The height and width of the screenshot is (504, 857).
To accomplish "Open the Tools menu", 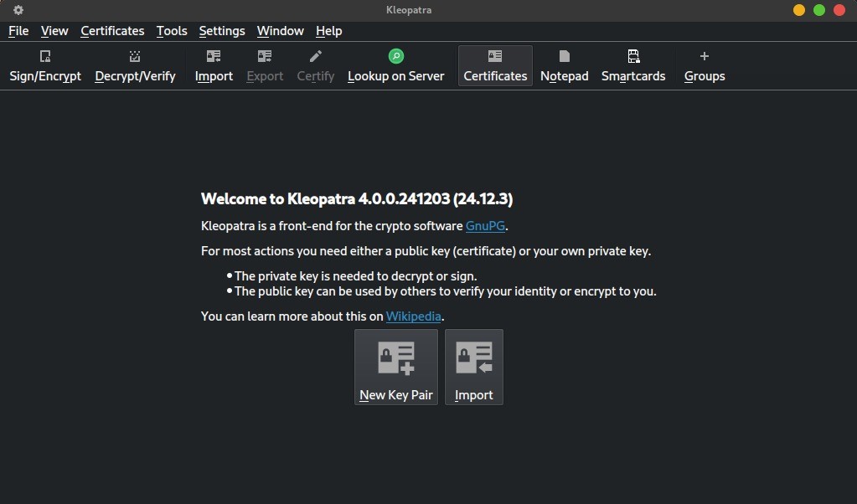I will coord(172,31).
